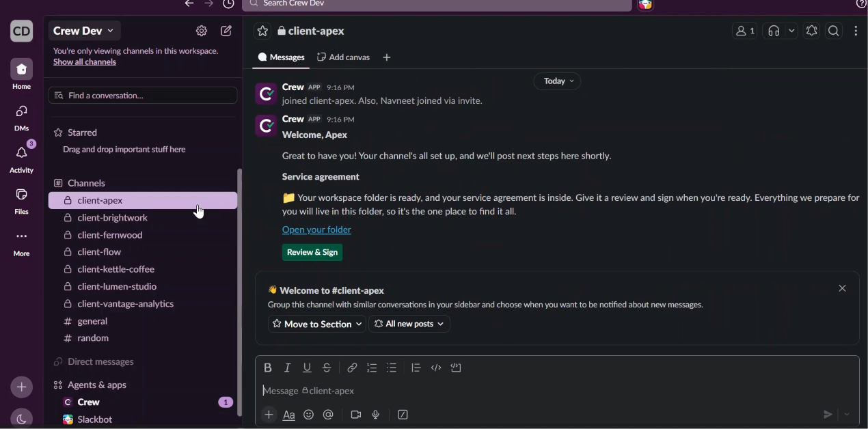
Task: Open the history clock icon
Action: (x=229, y=3)
